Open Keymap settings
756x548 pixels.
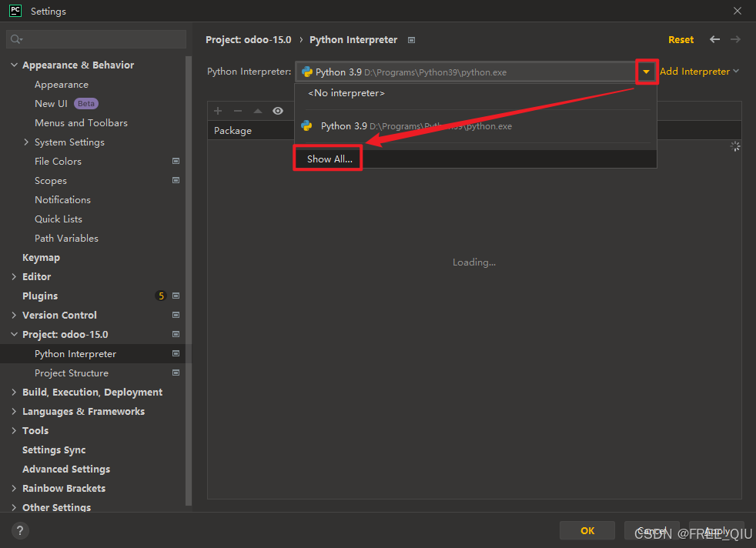(41, 257)
